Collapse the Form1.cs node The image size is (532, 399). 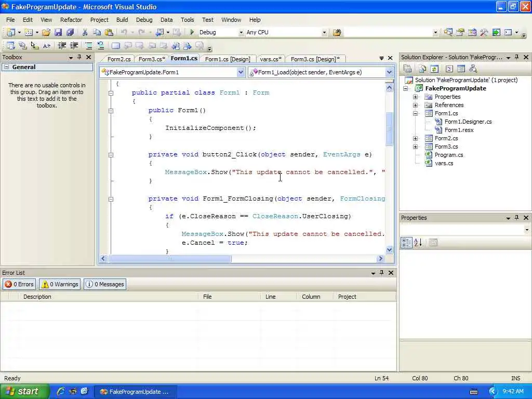point(415,113)
